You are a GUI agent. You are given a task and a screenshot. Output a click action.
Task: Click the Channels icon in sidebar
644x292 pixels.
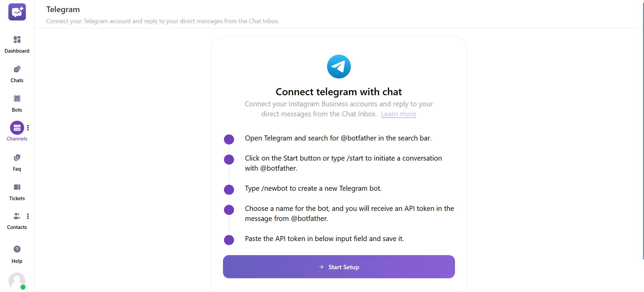[17, 127]
